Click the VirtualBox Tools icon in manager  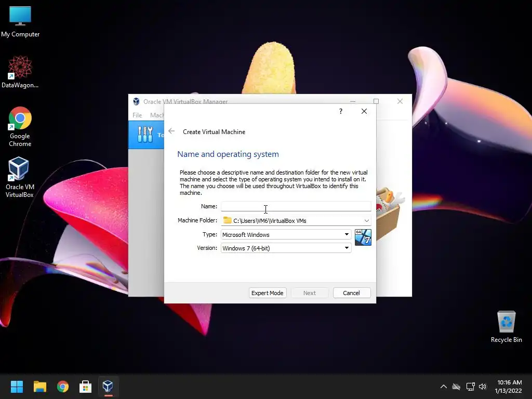145,135
